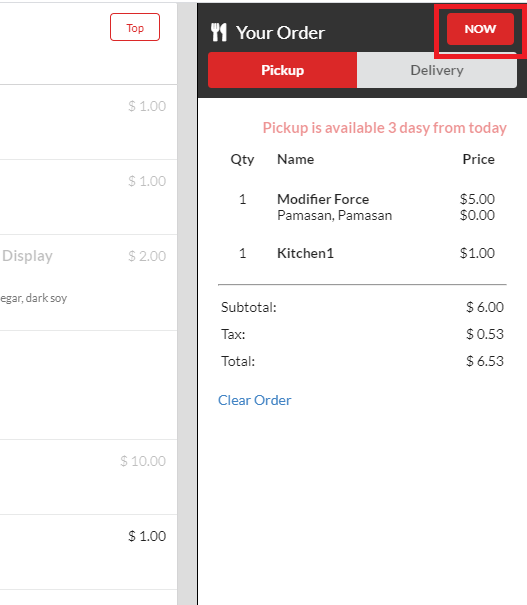The image size is (527, 605).
Task: Click the red NOW button
Action: click(x=480, y=29)
